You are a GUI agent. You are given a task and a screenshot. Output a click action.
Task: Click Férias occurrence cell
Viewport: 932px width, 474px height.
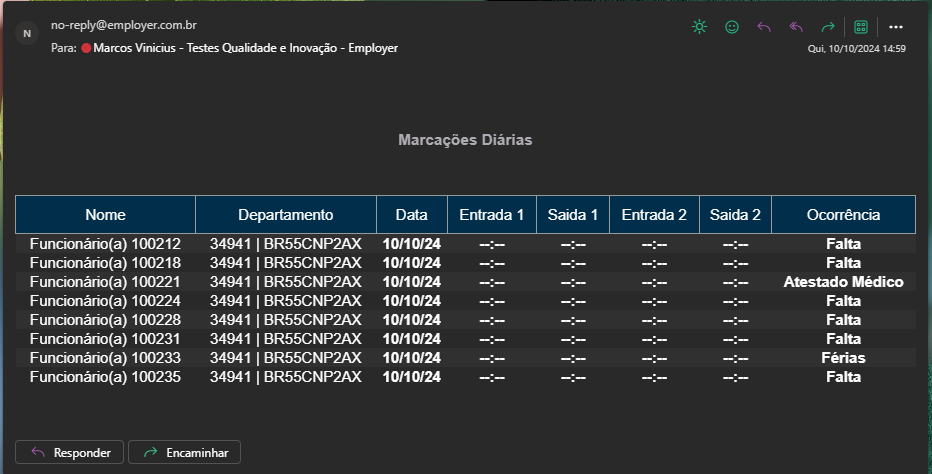pyautogui.click(x=843, y=358)
